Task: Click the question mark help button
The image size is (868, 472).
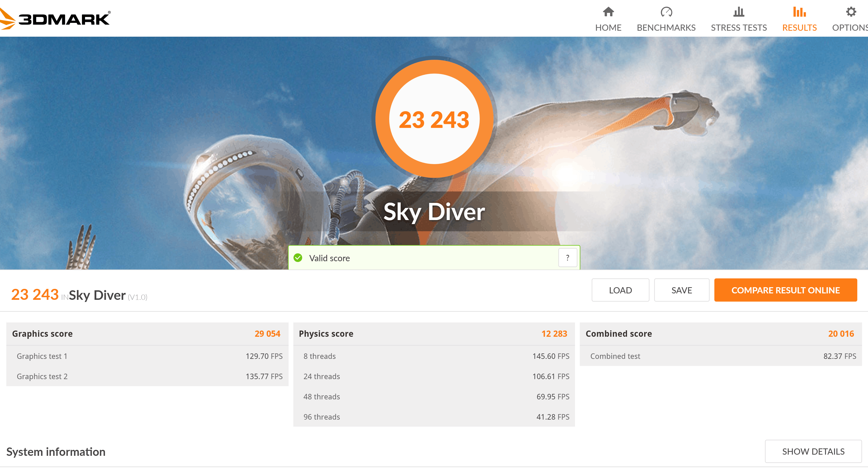Action: tap(568, 258)
